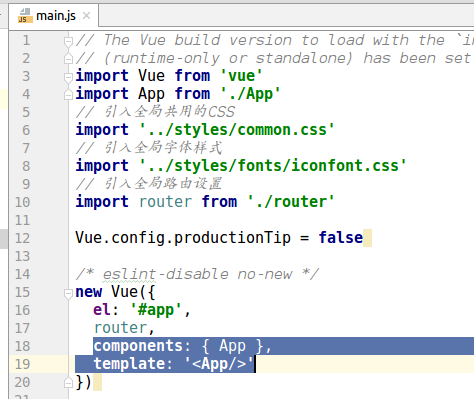Select the main.js editor tab

pyautogui.click(x=54, y=15)
